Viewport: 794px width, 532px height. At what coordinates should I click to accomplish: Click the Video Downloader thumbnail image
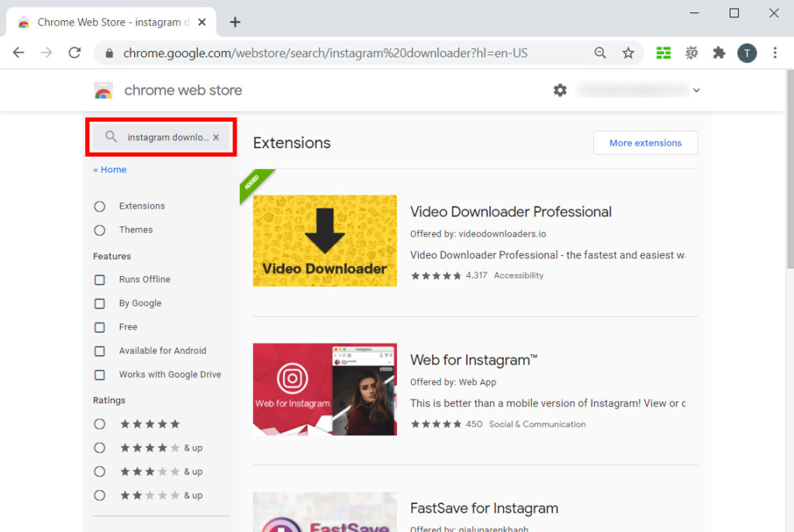325,240
